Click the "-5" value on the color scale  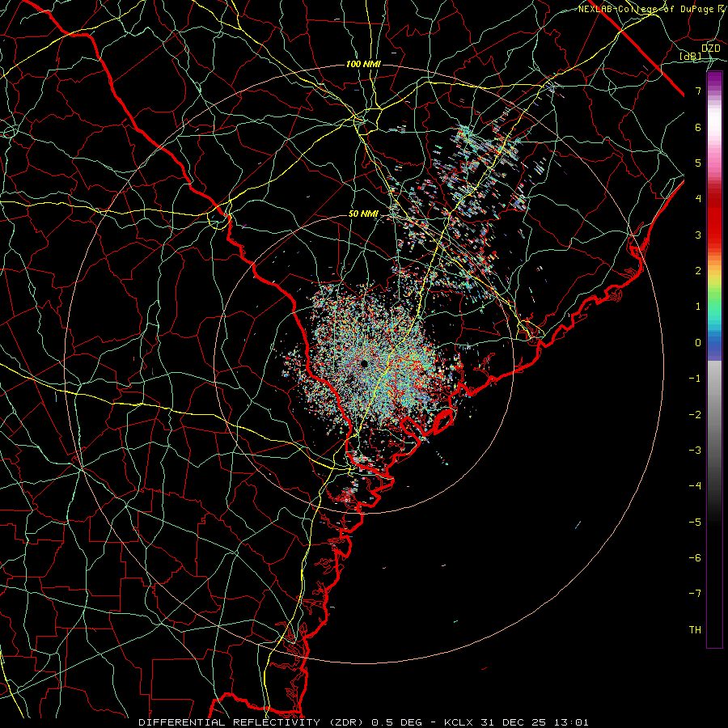pyautogui.click(x=695, y=522)
